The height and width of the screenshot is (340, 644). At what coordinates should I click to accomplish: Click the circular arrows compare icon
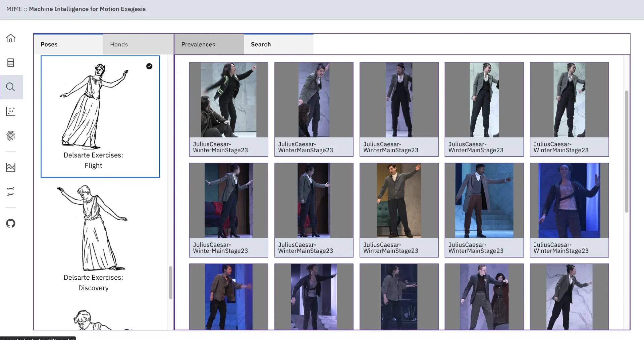pos(11,192)
